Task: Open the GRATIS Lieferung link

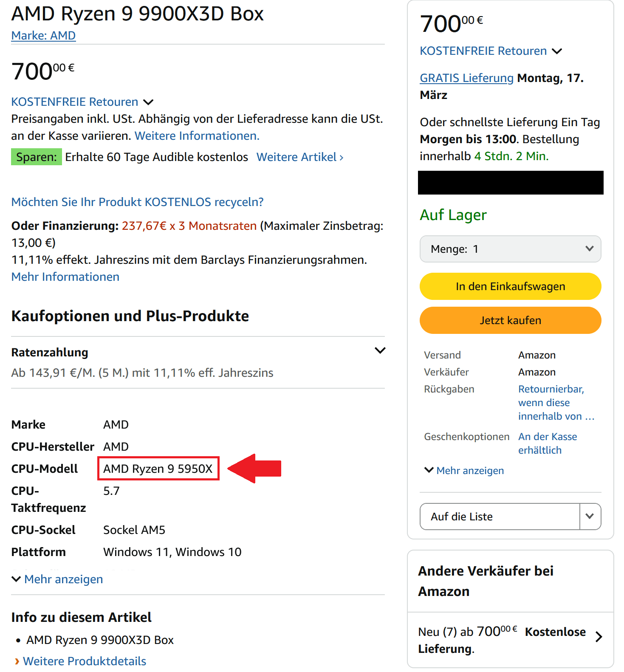Action: tap(466, 78)
